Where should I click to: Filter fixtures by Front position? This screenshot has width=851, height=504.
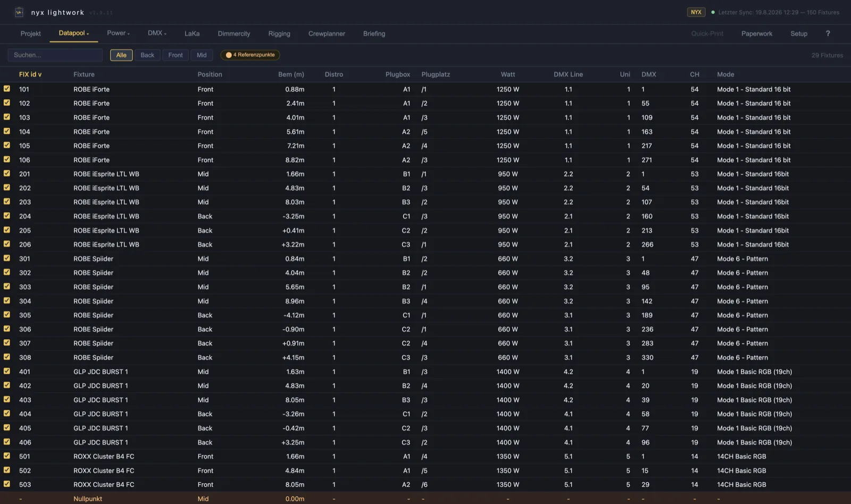(x=176, y=55)
